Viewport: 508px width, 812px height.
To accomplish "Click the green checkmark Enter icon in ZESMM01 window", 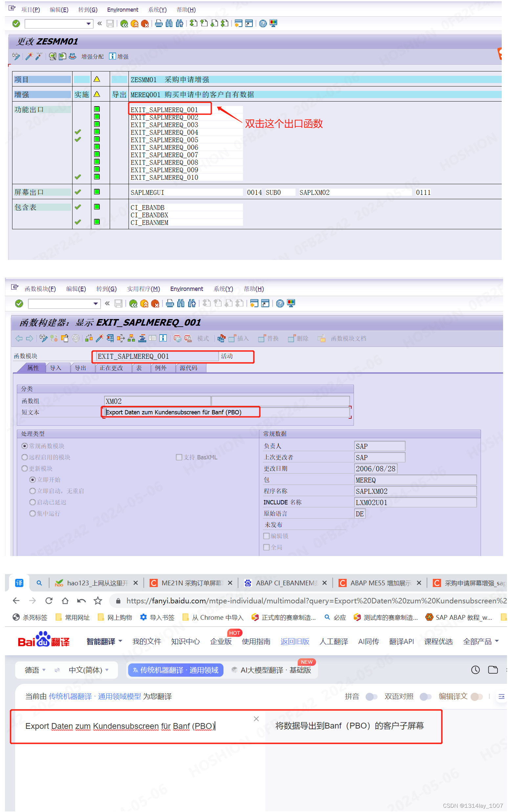I will coord(16,24).
